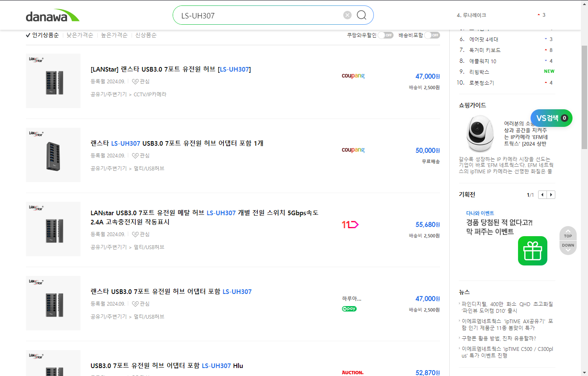Select trending keyword 로봇청소기

point(482,83)
